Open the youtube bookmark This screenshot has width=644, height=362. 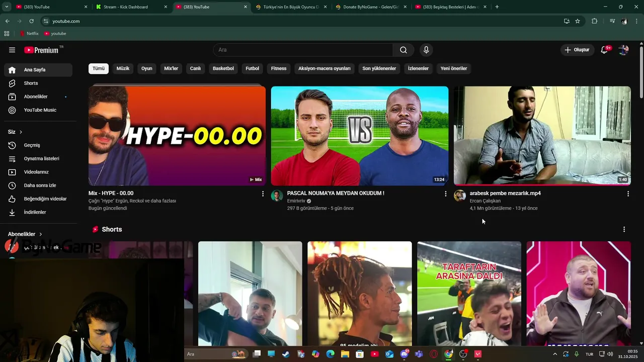pos(55,34)
